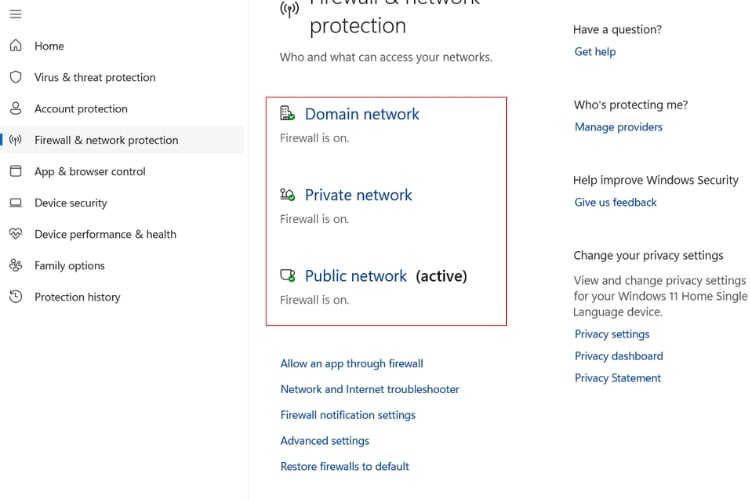This screenshot has height=500, width=750.
Task: Open Firewall & network protection menu item
Action: point(106,140)
